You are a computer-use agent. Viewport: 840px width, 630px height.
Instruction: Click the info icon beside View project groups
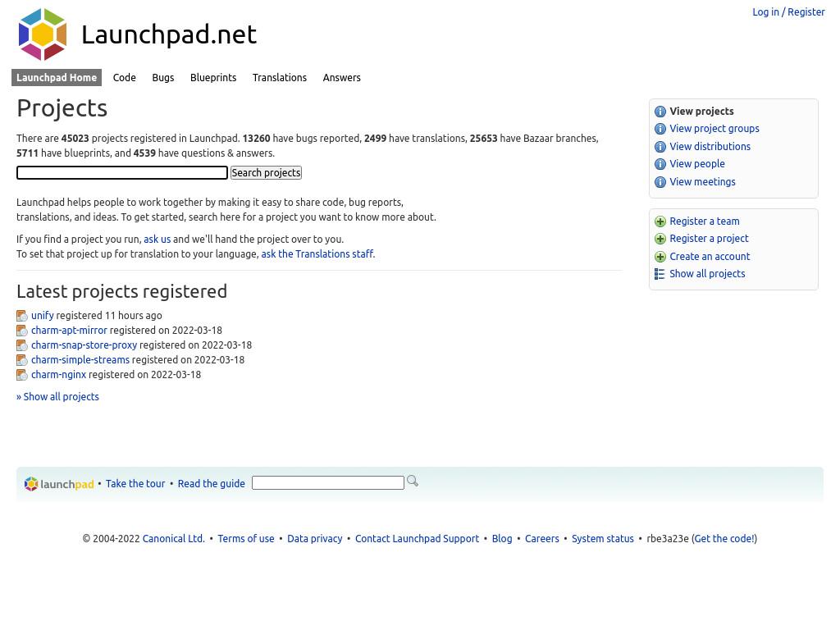[x=660, y=129]
